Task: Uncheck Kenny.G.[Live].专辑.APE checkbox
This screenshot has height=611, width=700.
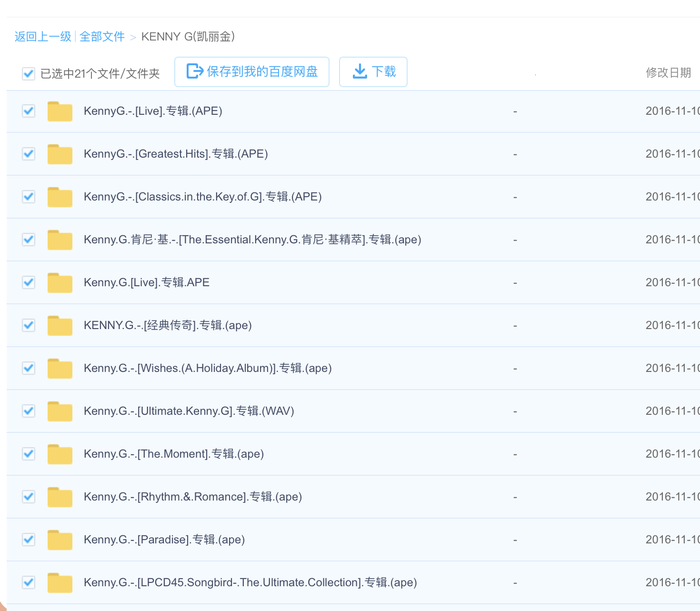Action: pyautogui.click(x=29, y=282)
